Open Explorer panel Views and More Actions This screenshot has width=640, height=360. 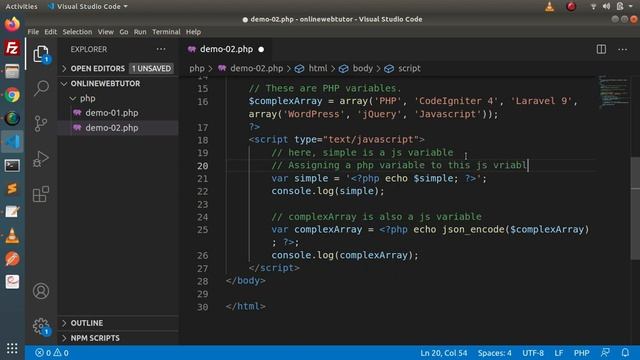click(x=161, y=49)
